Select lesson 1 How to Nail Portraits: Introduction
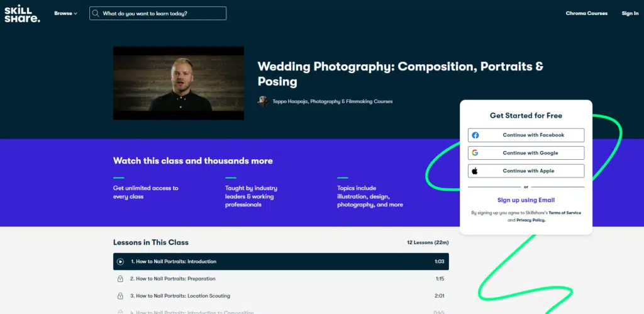Viewport: 644px width, 314px height. (281, 261)
